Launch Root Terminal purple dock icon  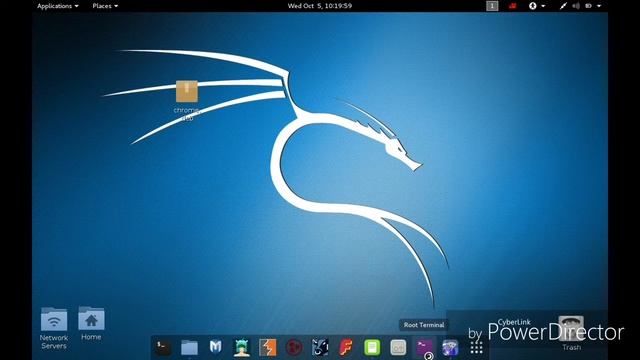[424, 347]
